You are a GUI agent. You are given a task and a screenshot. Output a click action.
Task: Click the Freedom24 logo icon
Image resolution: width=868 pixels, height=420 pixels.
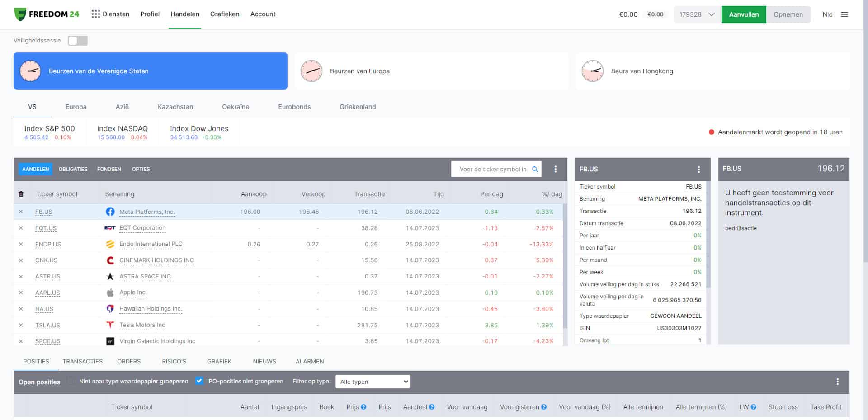pyautogui.click(x=20, y=14)
